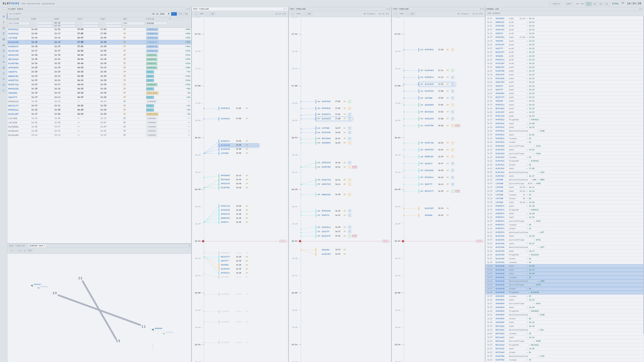Open the calendar date picker for 05.03.2026
The height and width of the screenshot is (362, 644).
pyautogui.click(x=169, y=14)
